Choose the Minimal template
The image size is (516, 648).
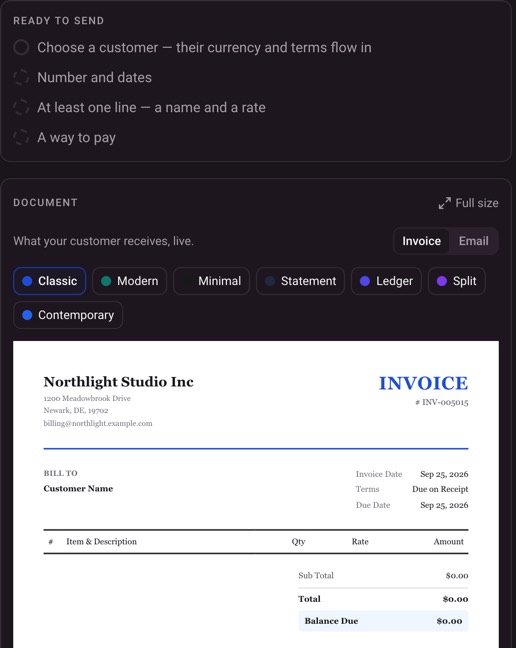click(211, 281)
